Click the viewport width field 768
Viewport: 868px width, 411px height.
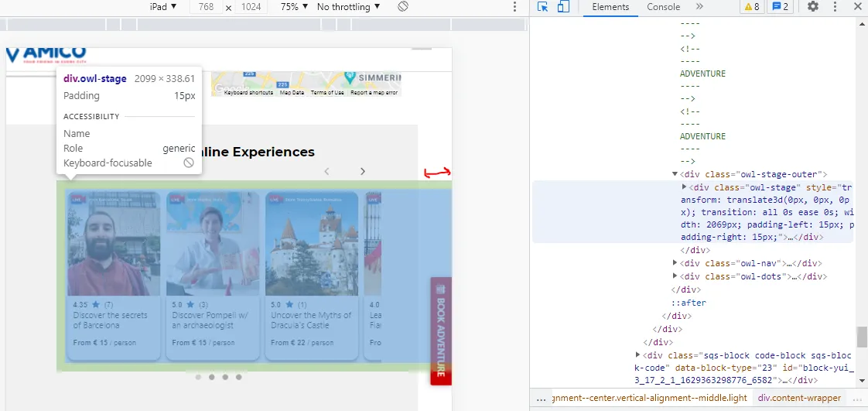(206, 7)
